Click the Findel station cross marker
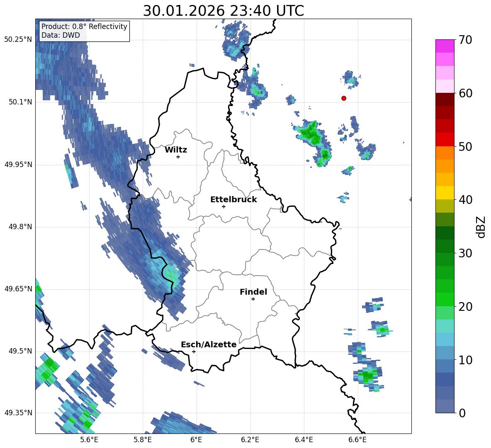Screen dimensions: 491x448 253,299
